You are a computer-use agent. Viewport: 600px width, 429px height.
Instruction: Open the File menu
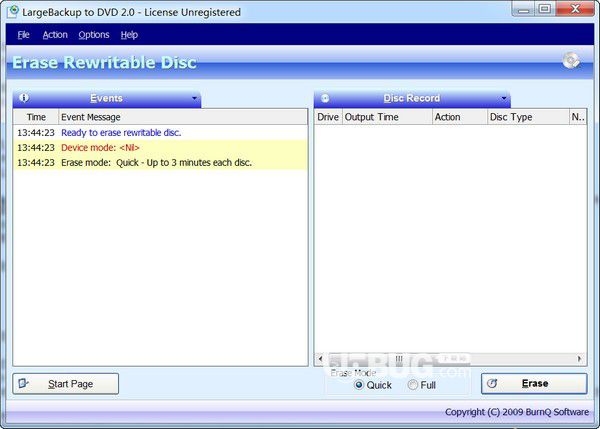pos(23,35)
